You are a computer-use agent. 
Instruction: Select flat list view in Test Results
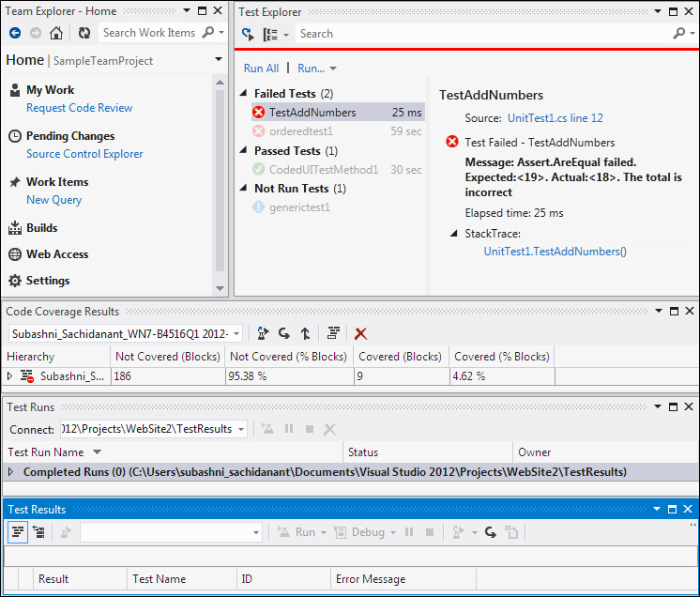[x=18, y=532]
